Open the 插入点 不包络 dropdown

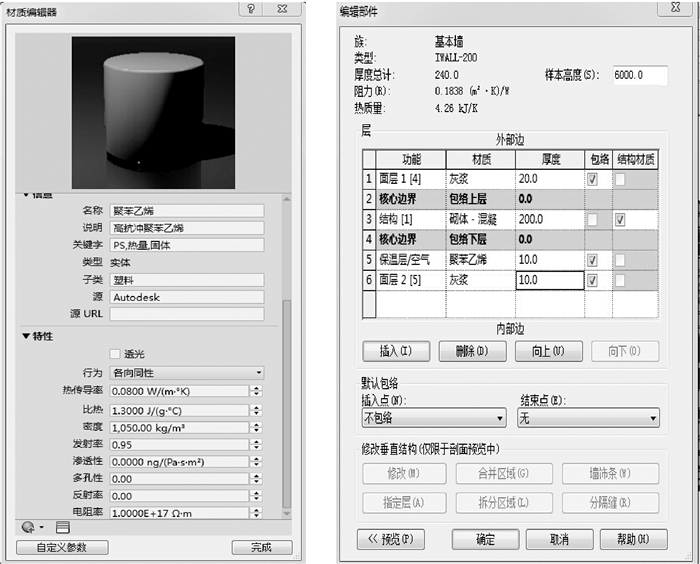click(434, 418)
